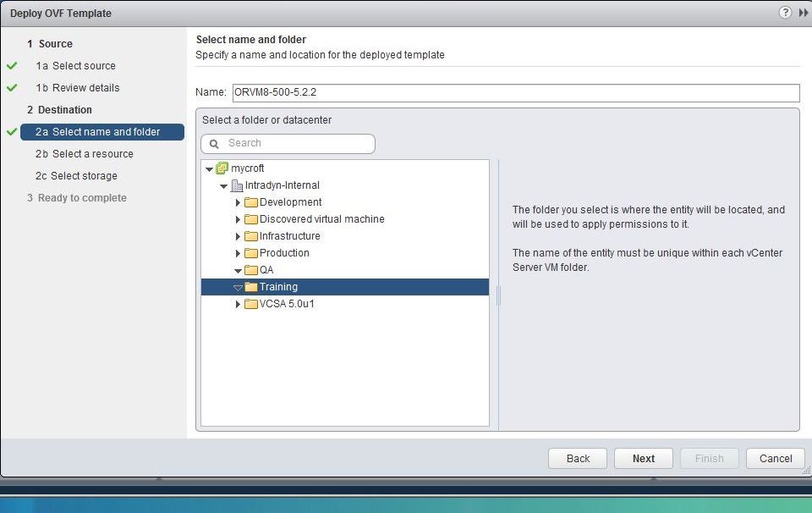Click the Production folder icon
This screenshot has height=513, width=812.
(250, 253)
